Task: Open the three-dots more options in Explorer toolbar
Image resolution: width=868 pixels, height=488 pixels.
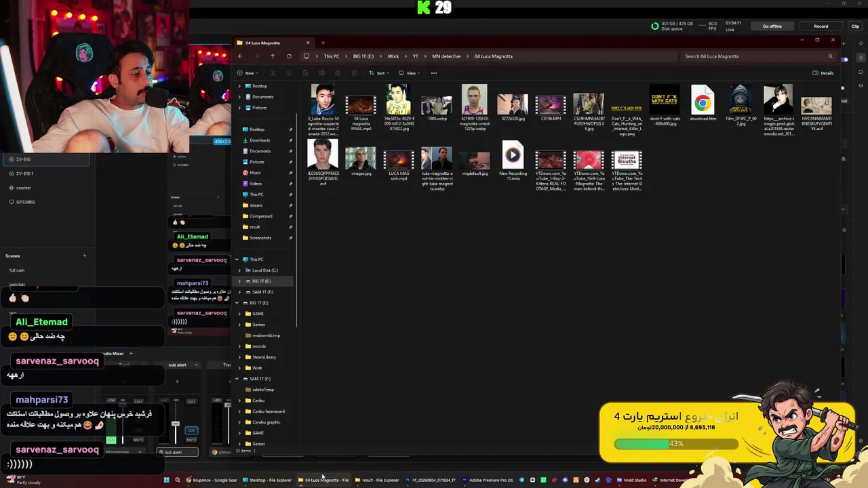Action: tap(434, 73)
